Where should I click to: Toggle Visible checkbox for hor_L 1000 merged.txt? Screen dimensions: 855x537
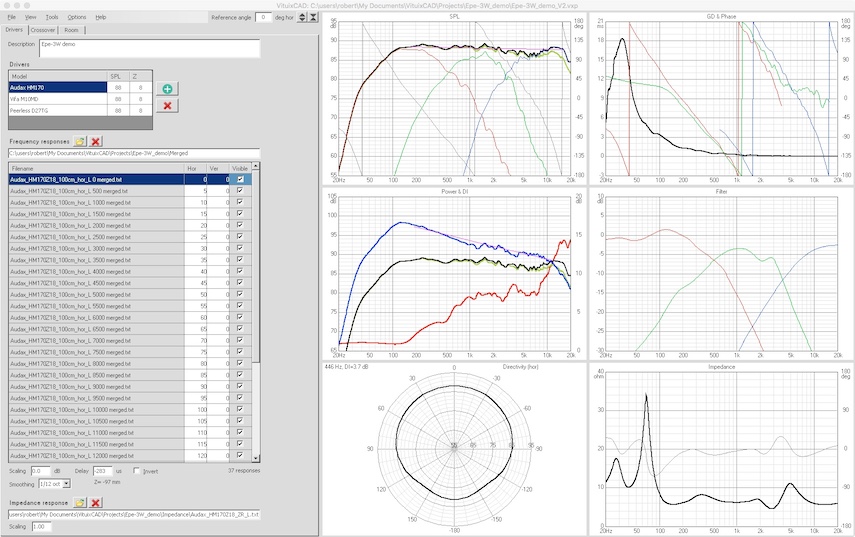point(240,202)
